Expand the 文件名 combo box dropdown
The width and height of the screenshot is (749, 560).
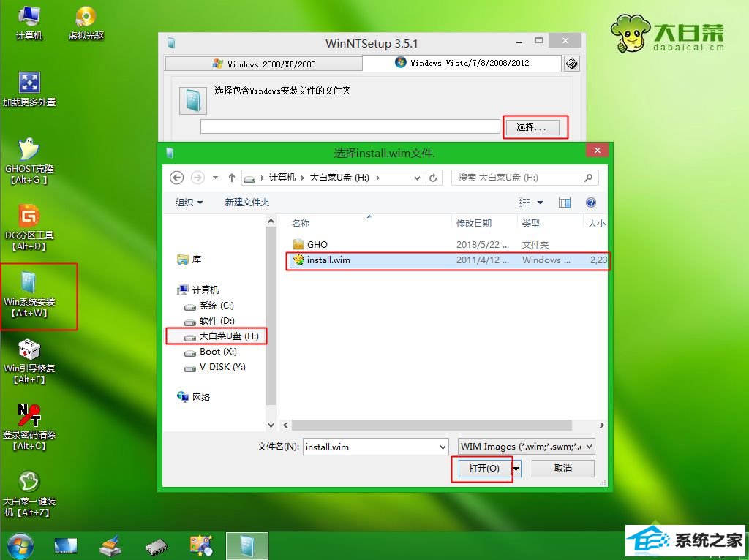443,447
